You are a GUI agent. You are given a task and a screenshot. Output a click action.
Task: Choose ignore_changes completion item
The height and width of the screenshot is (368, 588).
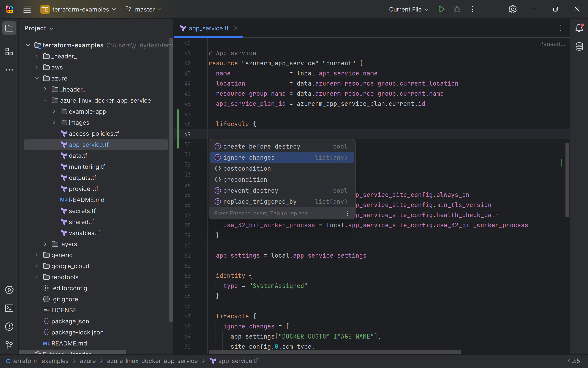282,158
